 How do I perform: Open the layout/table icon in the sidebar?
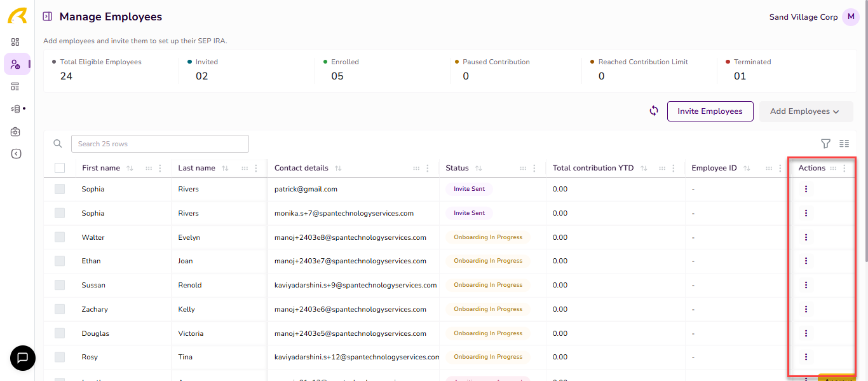point(15,87)
